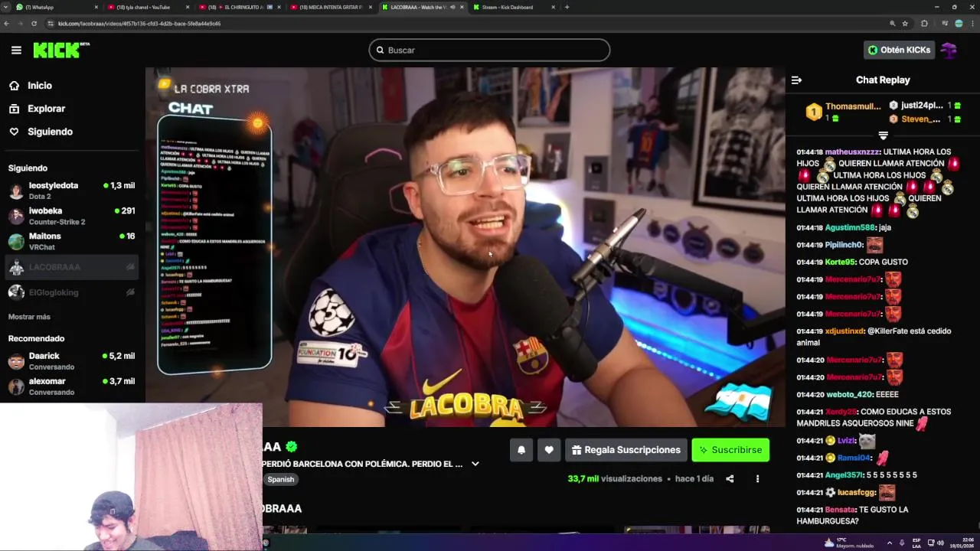Click the gold rank 1 gifter badge
The image size is (980, 551).
(x=813, y=112)
